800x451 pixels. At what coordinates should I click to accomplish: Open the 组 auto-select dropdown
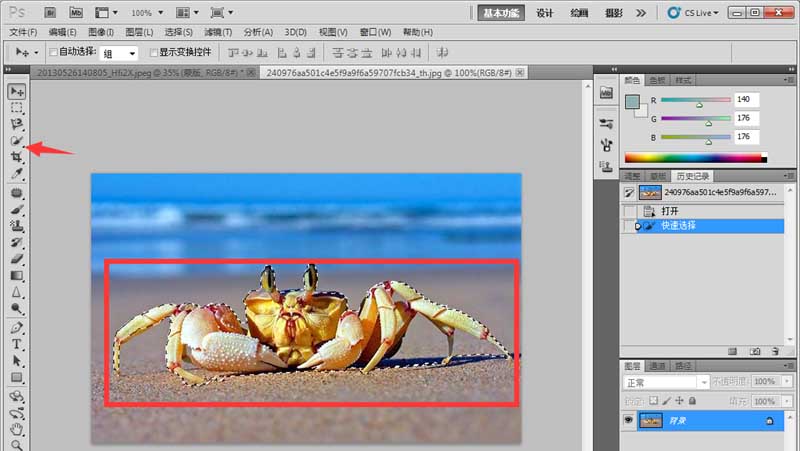click(119, 53)
